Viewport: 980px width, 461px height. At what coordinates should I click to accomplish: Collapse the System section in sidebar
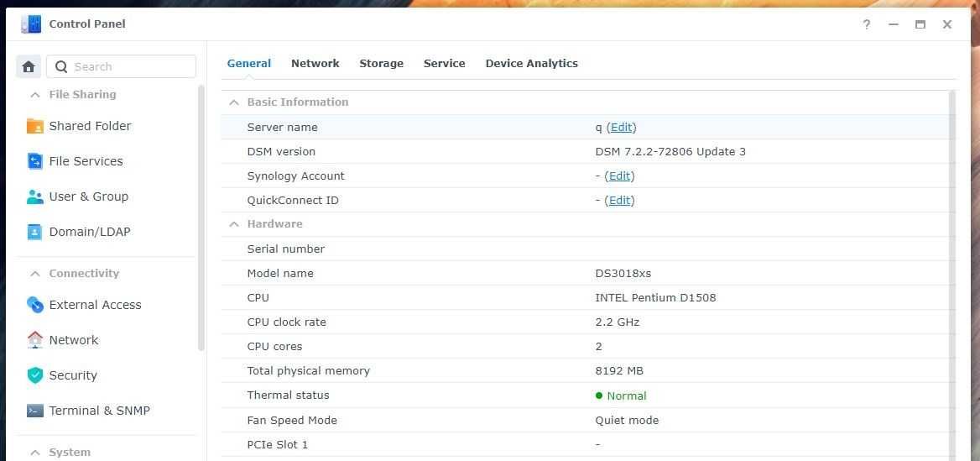tap(35, 453)
